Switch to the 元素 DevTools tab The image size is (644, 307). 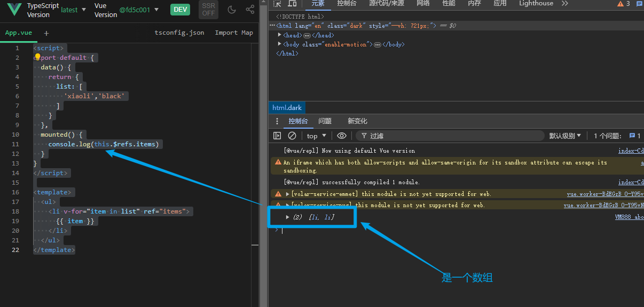pyautogui.click(x=318, y=3)
